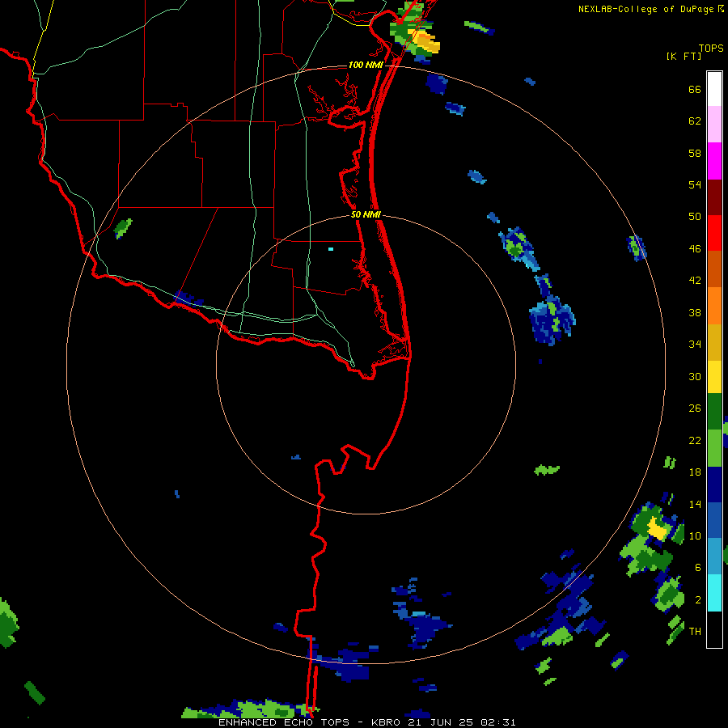Screen dimensions: 728x728
Task: Click the legend value 26
Action: click(x=695, y=408)
